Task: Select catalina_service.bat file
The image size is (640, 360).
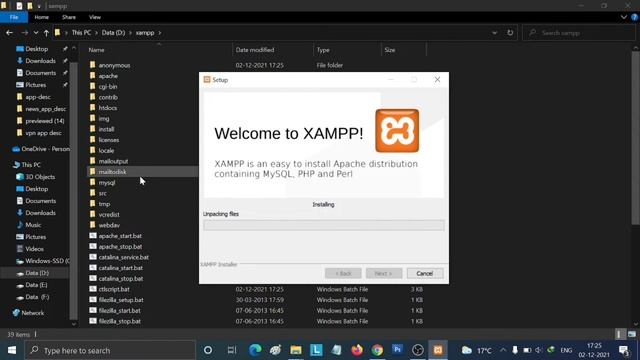Action: click(123, 257)
